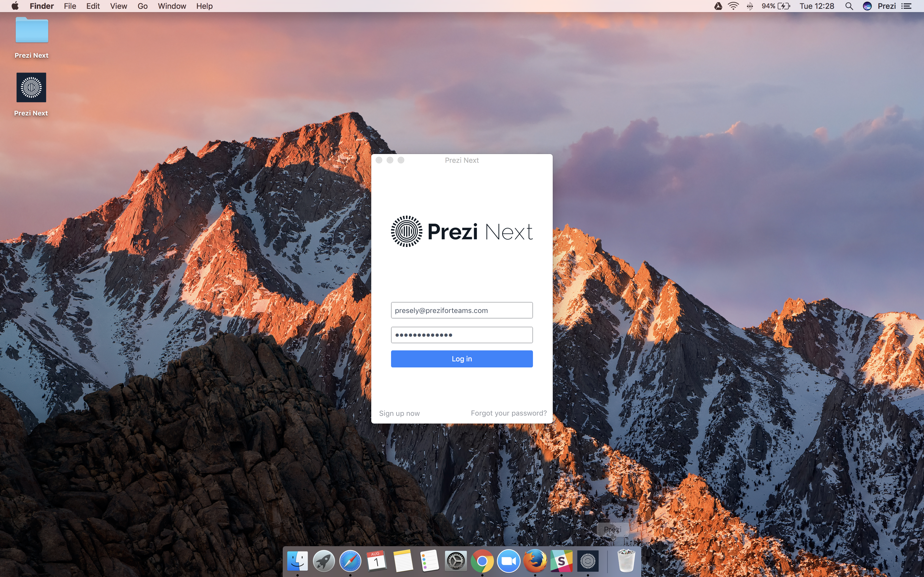This screenshot has width=924, height=577.
Task: Select the Prezi Next folder on desktop
Action: (32, 31)
